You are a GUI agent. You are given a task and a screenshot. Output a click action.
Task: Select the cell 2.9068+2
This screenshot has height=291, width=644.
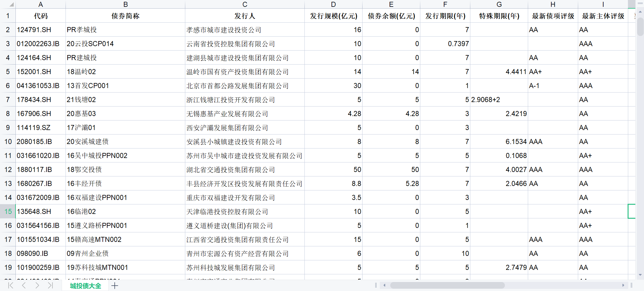(499, 100)
